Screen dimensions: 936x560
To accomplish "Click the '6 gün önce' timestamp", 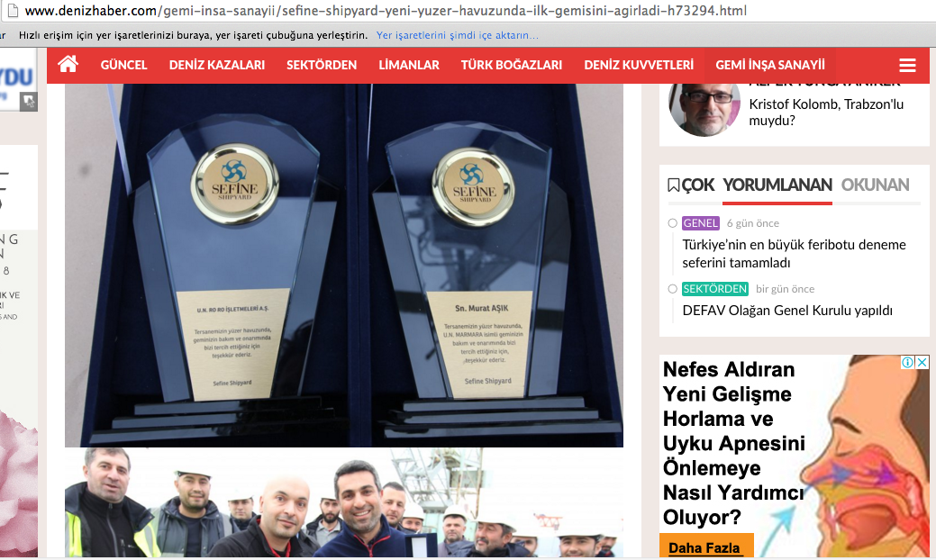I will [x=753, y=223].
